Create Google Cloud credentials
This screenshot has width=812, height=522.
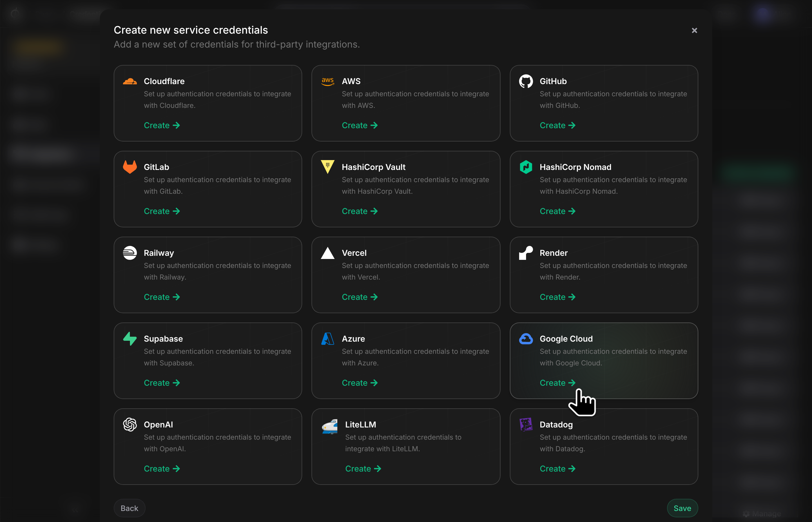(557, 383)
